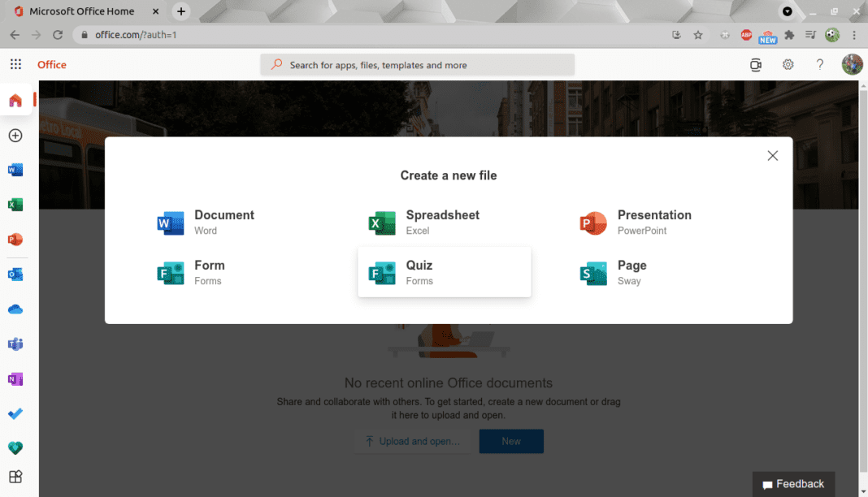Click inside the Office search bar
Viewport: 868px width, 497px height.
pos(417,64)
